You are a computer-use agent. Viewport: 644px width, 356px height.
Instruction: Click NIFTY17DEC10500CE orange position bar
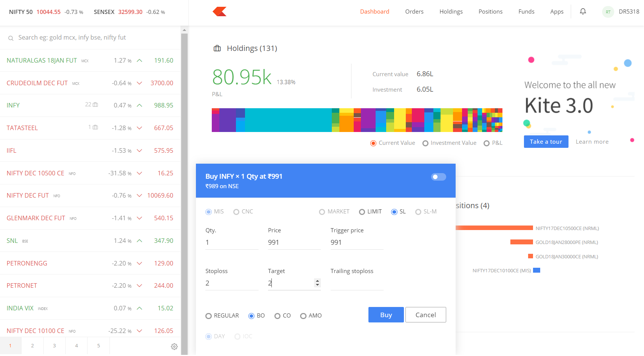pos(494,228)
